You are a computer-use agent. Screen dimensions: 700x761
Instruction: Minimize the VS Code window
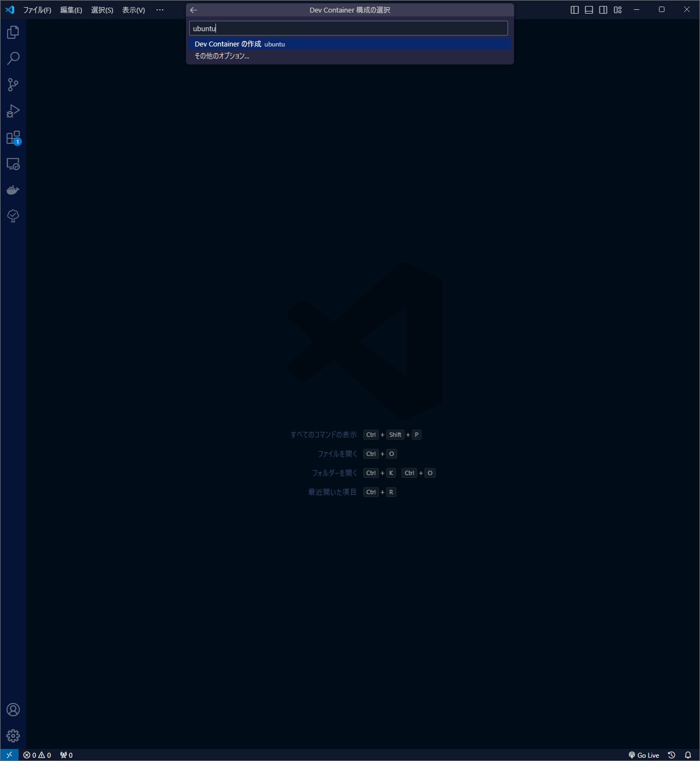point(637,10)
